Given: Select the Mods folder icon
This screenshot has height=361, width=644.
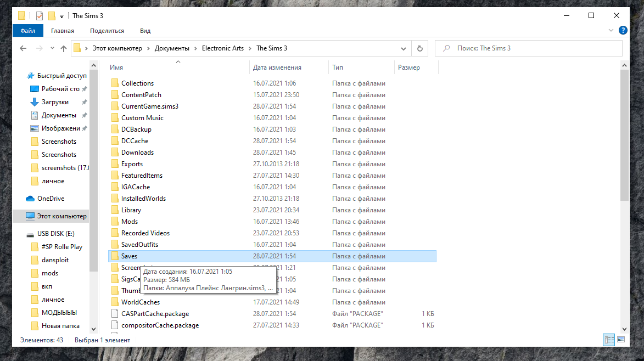Looking at the screenshot, I should 115,222.
